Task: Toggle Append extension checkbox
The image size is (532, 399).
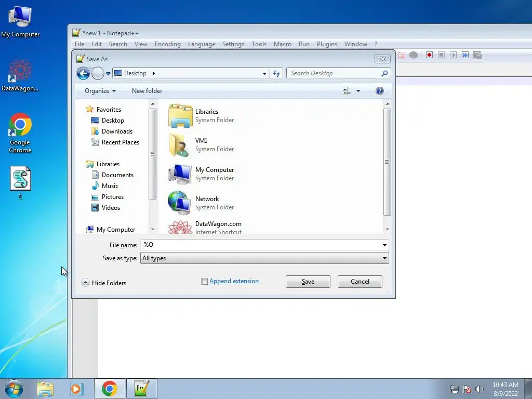Action: point(204,281)
